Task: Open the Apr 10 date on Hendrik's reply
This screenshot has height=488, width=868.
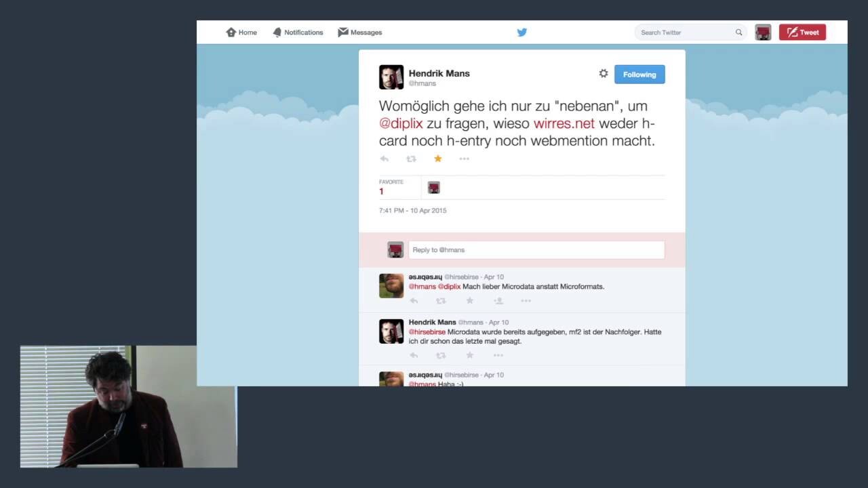Action: coord(498,323)
